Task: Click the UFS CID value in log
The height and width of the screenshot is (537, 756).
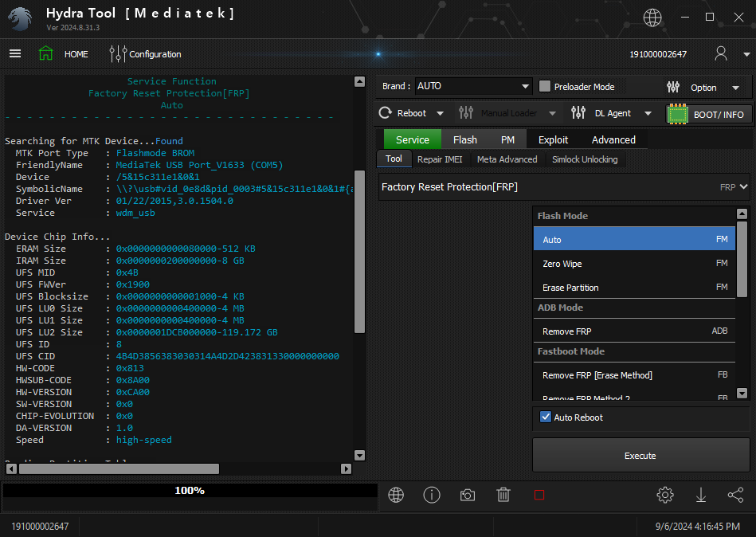Action: click(x=228, y=356)
